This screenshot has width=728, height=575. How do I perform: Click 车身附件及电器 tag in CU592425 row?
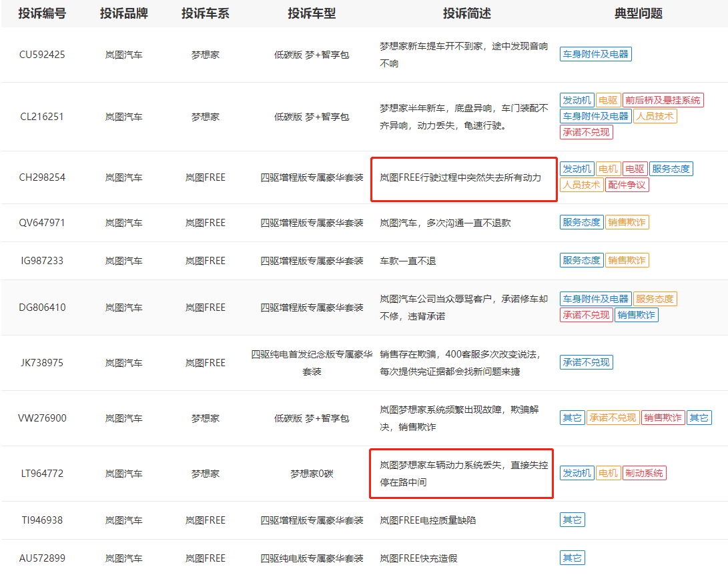[596, 54]
